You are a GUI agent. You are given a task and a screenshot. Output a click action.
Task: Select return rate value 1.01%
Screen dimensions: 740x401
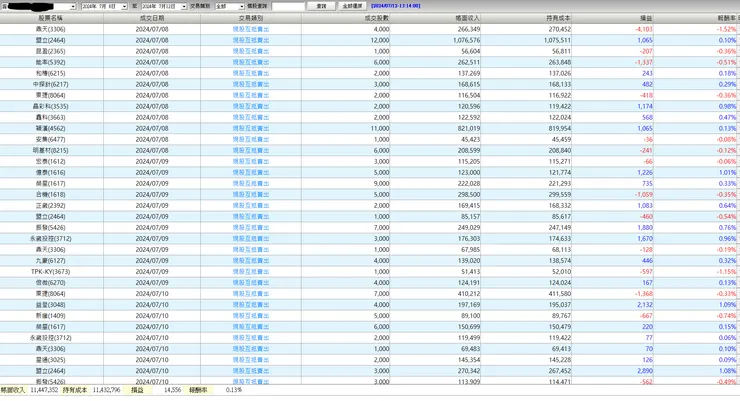pos(727,172)
